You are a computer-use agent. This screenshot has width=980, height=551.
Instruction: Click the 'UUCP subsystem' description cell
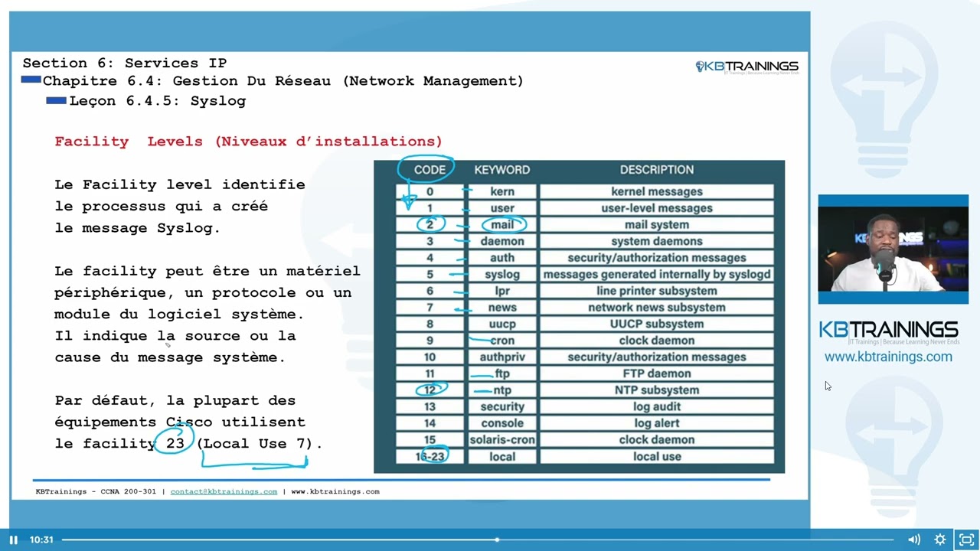(657, 324)
